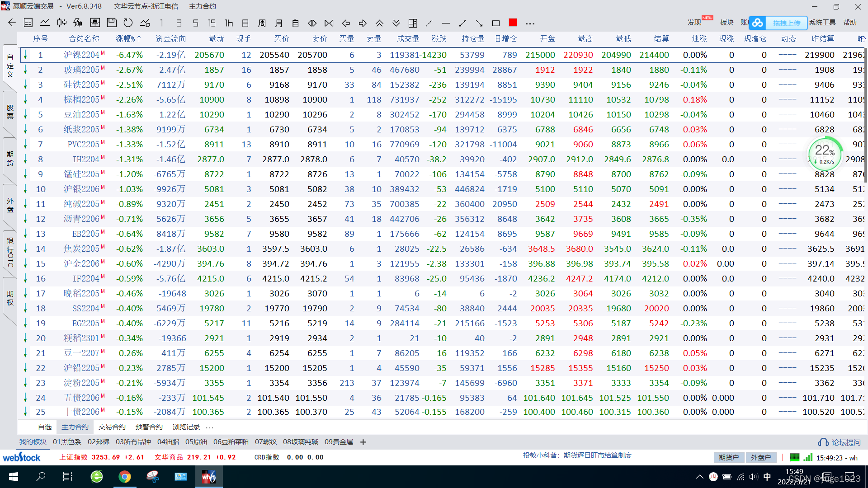868x488 pixels.
Task: Open the 01黑色系 block tab
Action: 67,442
